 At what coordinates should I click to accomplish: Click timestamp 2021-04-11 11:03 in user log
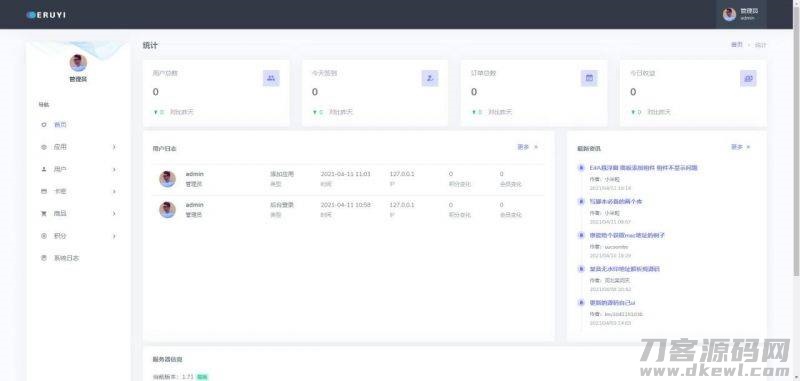(345, 174)
